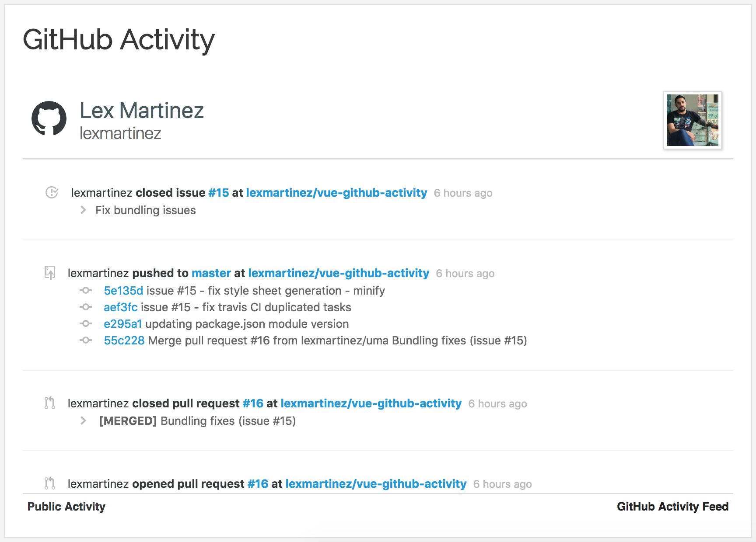Click commit icon beside e295a1
This screenshot has width=756, height=542.
click(x=86, y=324)
